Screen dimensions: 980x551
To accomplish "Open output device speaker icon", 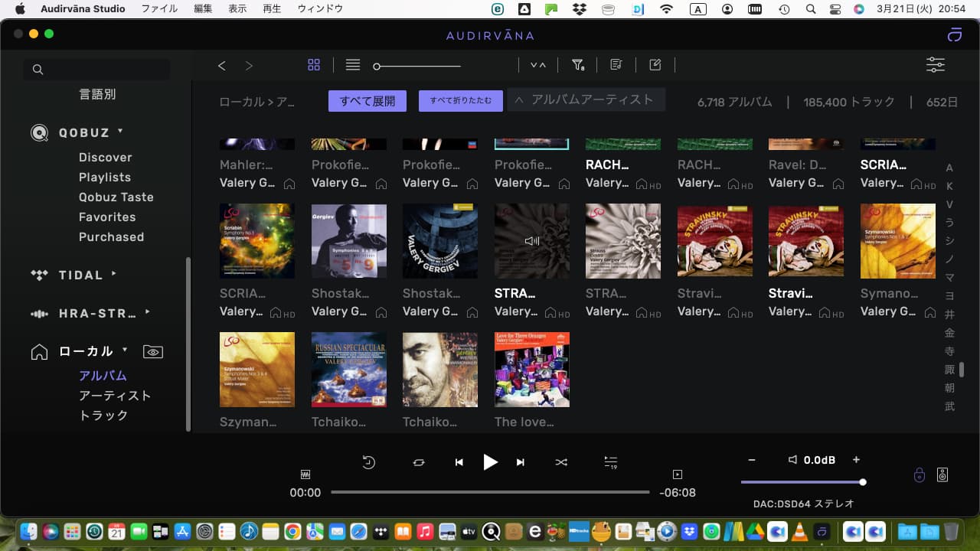I will click(942, 475).
